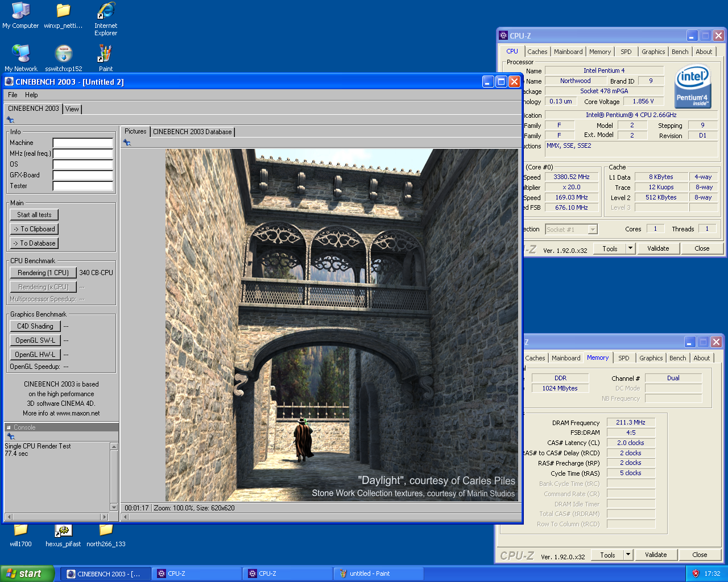Run C4D Shading benchmark
The width and height of the screenshot is (728, 582).
pos(35,326)
